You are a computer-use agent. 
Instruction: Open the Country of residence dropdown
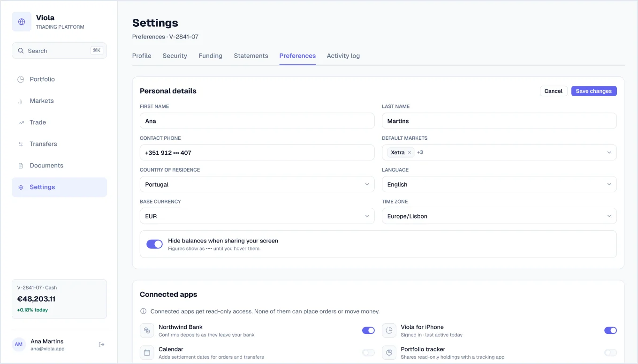(x=257, y=184)
